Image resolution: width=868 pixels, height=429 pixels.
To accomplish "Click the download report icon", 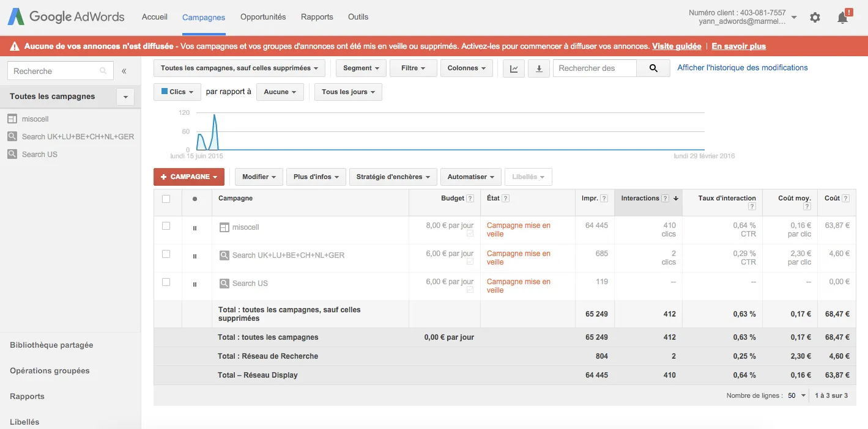I will click(539, 68).
